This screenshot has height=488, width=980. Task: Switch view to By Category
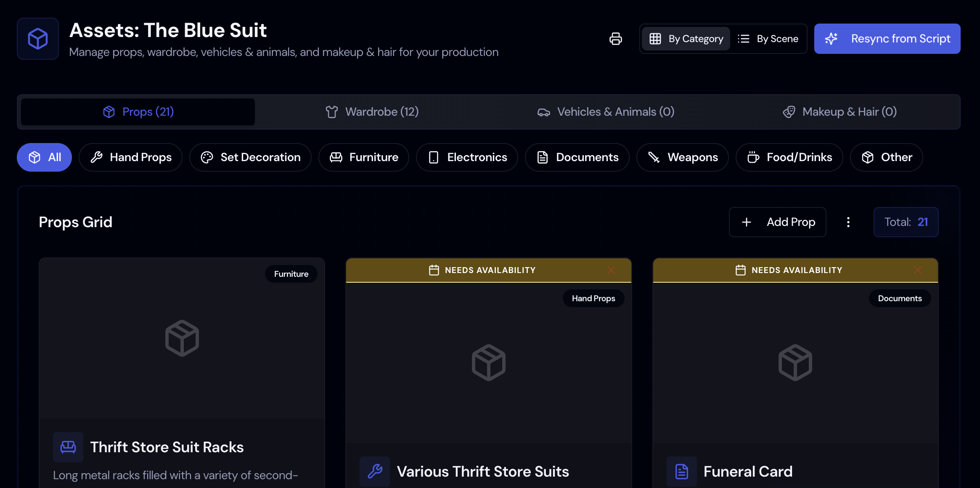click(686, 39)
